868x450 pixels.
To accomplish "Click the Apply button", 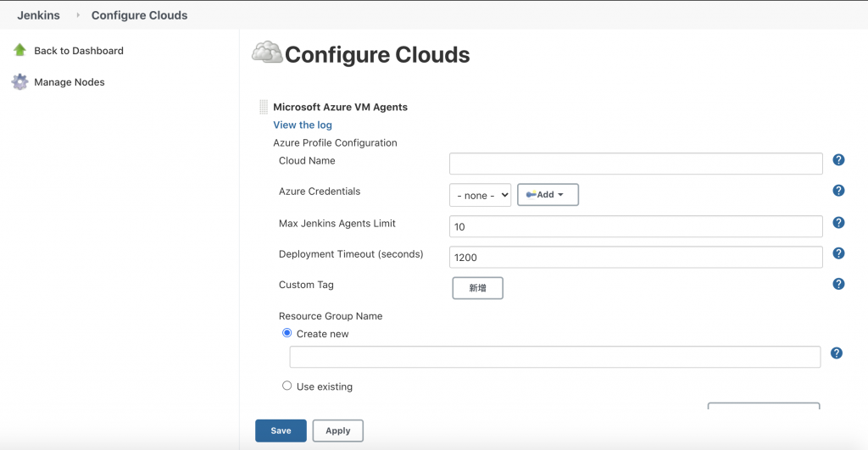I will point(337,431).
